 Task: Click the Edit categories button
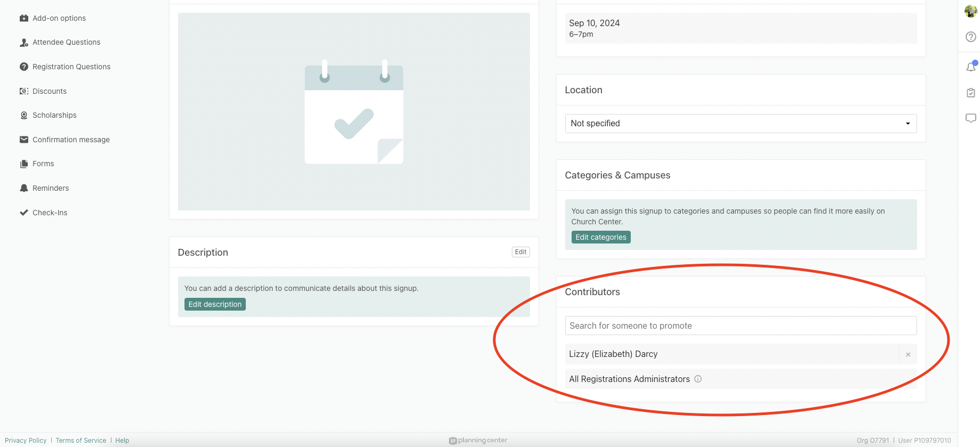click(x=600, y=237)
